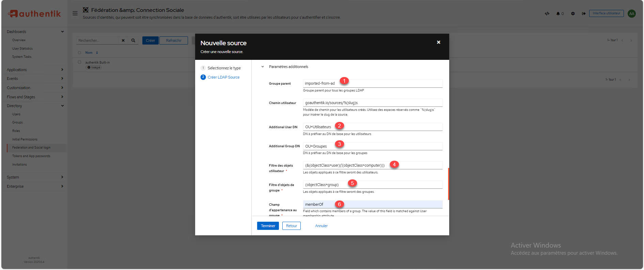644x270 pixels.
Task: Collapse the Paramètres additionnels section
Action: (x=263, y=67)
